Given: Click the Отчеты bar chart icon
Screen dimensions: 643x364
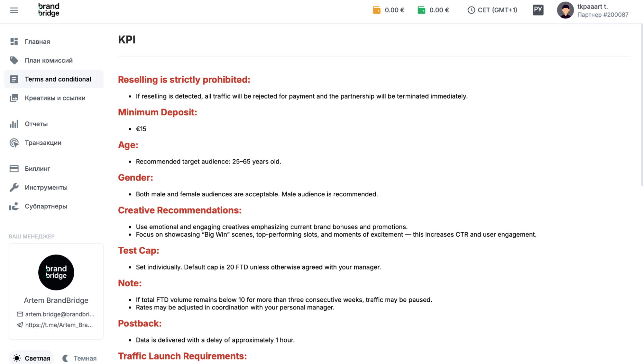Looking at the screenshot, I should click(x=14, y=124).
